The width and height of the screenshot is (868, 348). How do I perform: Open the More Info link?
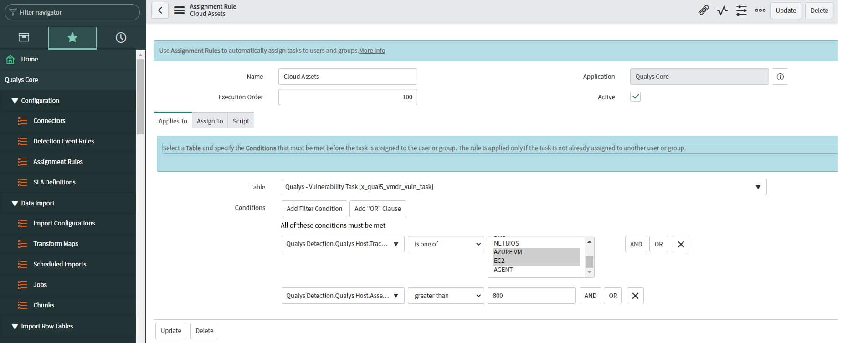pyautogui.click(x=372, y=51)
